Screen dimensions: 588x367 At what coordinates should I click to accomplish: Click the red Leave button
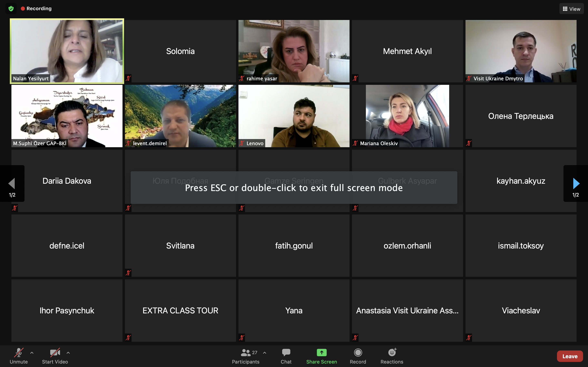(x=570, y=356)
